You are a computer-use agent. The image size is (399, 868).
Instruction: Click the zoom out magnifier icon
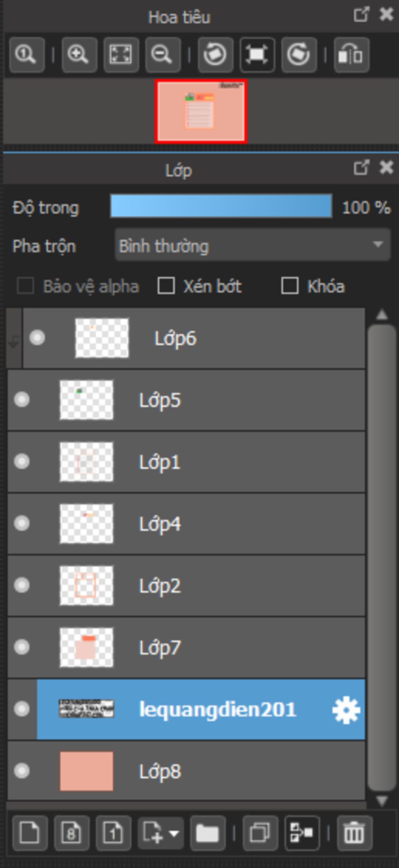(162, 55)
